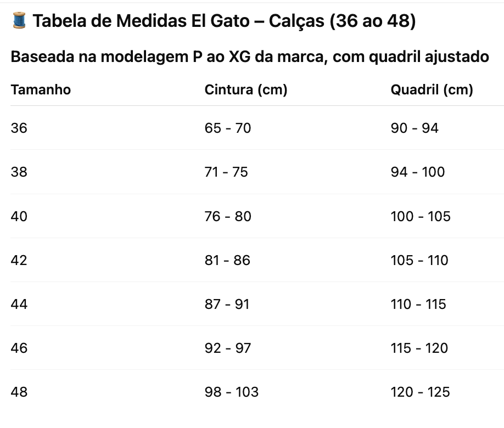
Task: Select the Tamanho column header
Action: tap(41, 89)
